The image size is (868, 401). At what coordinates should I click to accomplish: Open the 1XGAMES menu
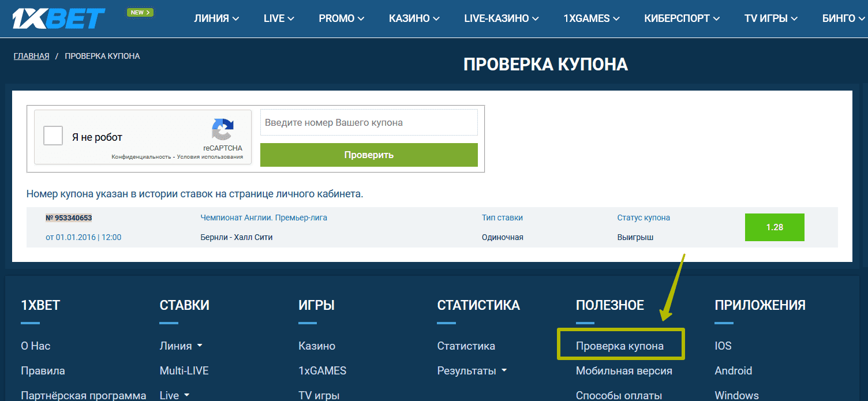pos(590,18)
